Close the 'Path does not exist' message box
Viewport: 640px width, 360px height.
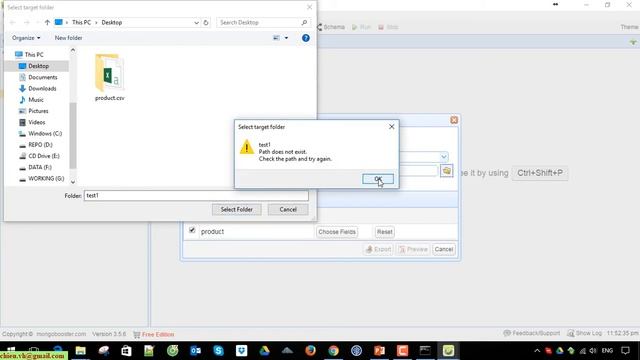point(391,127)
